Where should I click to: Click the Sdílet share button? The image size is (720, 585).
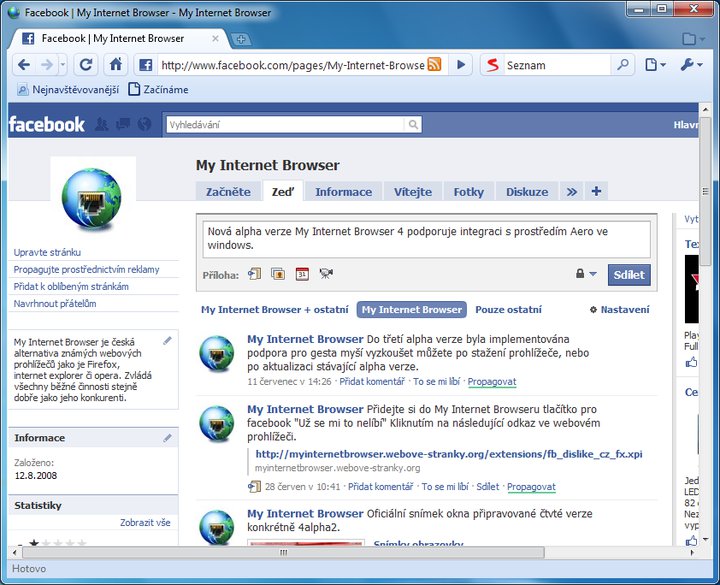click(x=629, y=275)
